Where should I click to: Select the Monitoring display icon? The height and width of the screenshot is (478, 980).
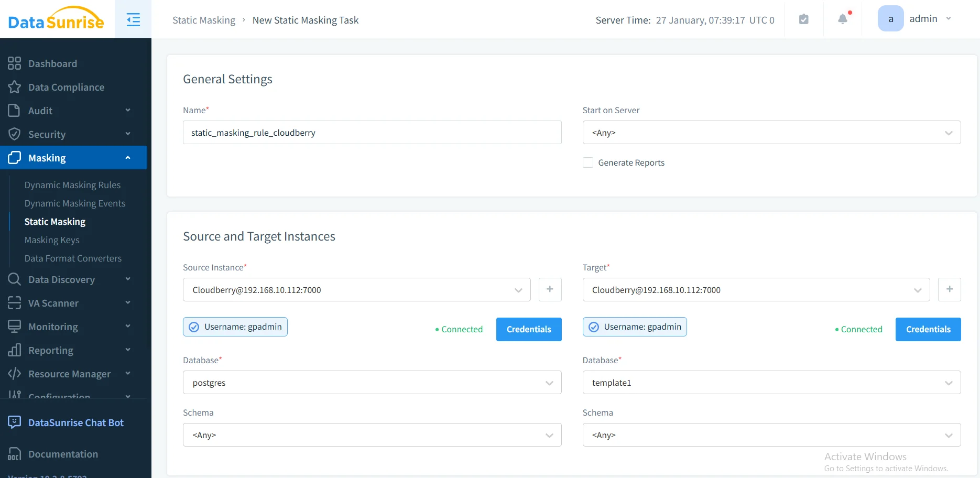(14, 327)
